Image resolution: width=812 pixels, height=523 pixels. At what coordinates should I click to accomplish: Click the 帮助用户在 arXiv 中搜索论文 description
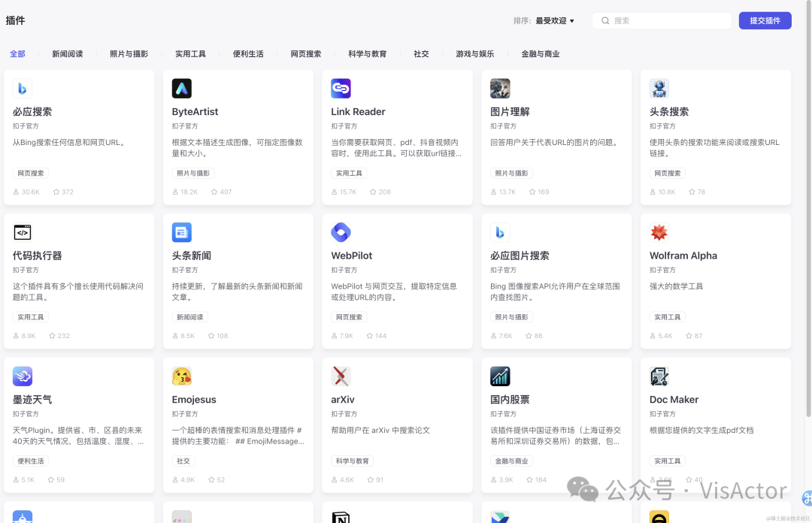[x=380, y=431]
